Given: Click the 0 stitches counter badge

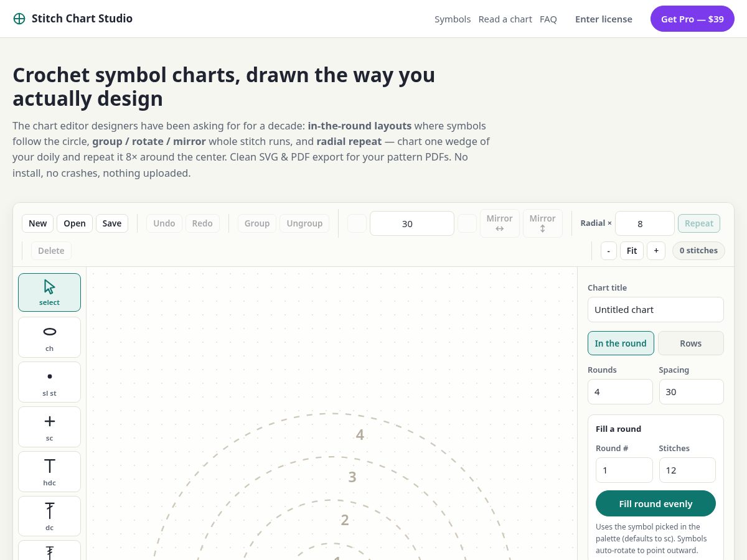Looking at the screenshot, I should (x=698, y=251).
